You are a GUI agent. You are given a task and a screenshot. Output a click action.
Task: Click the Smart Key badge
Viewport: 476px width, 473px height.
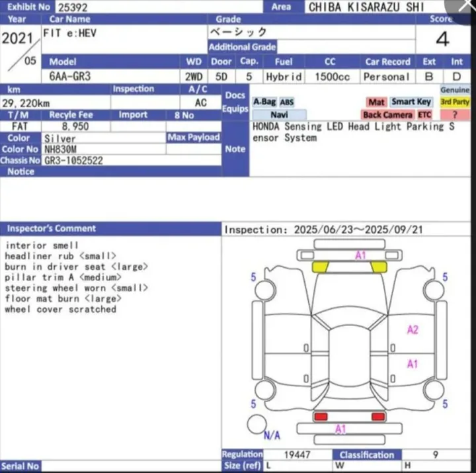tap(411, 102)
